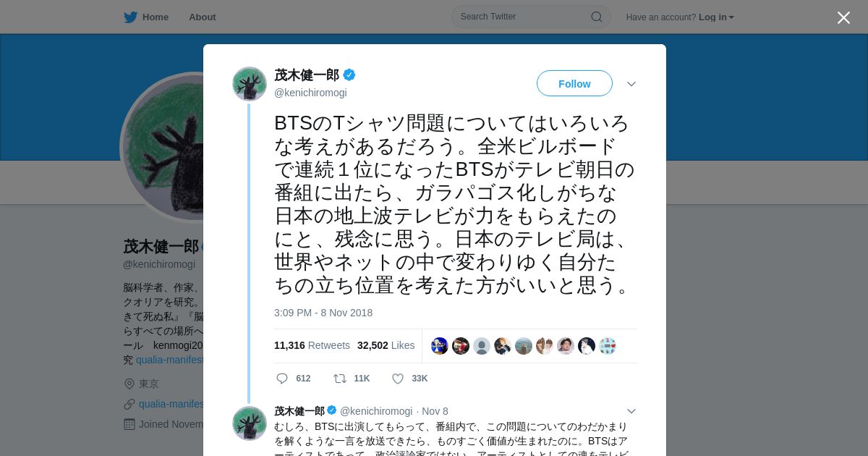This screenshot has height=456, width=868.
Task: Click the @kenichiromogi handle in the tweet header
Action: (x=310, y=93)
